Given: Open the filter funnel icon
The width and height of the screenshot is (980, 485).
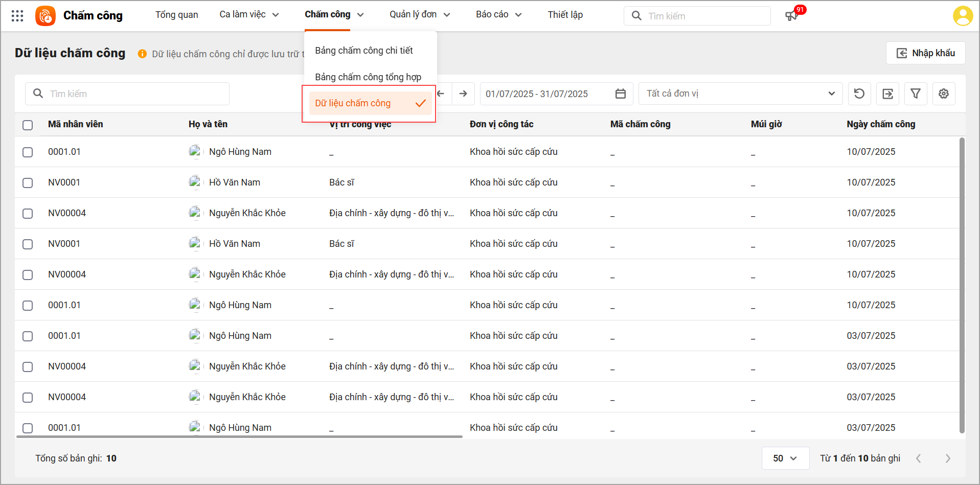Looking at the screenshot, I should (x=916, y=94).
